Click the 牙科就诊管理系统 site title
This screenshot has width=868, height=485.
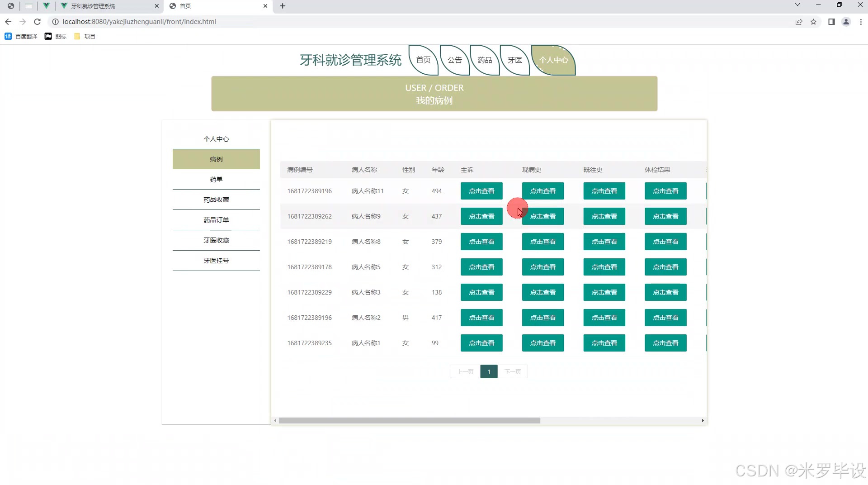350,60
